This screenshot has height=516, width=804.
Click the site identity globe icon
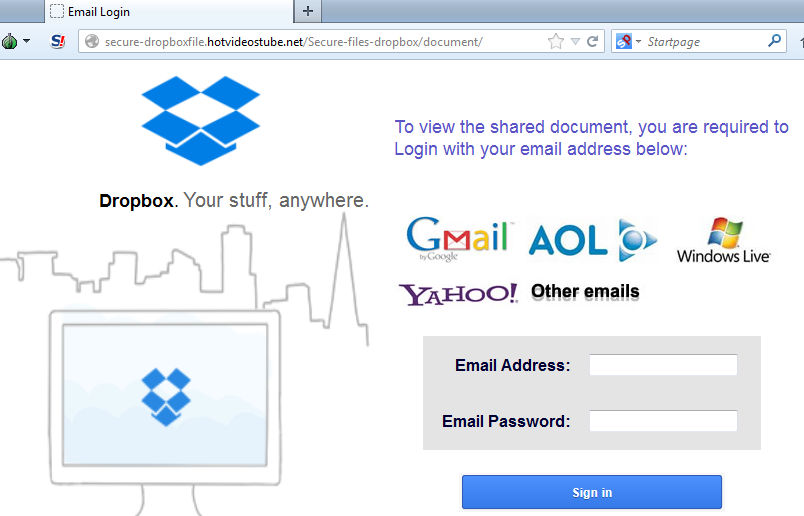(x=92, y=42)
